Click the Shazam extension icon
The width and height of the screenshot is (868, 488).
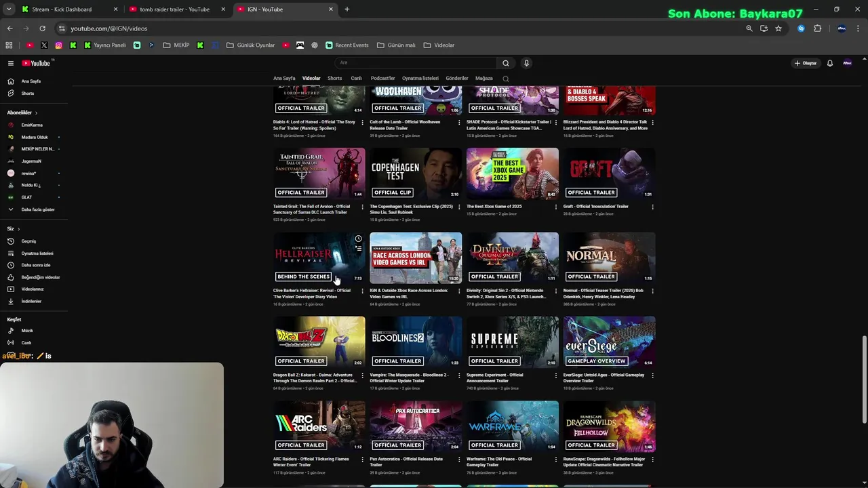(801, 28)
